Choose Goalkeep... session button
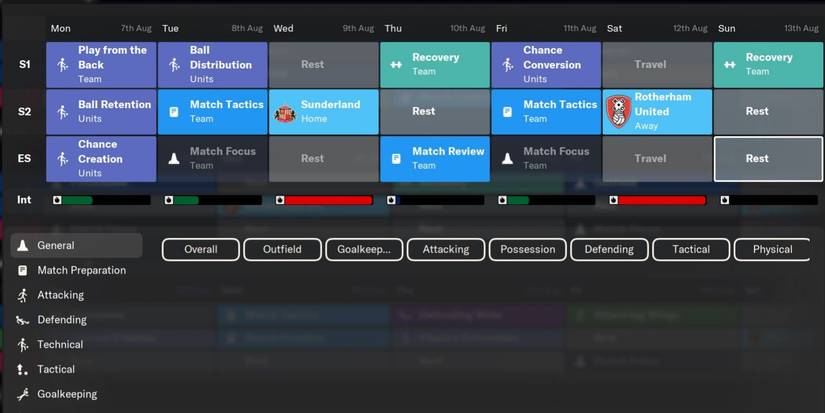This screenshot has height=413, width=825. [364, 249]
